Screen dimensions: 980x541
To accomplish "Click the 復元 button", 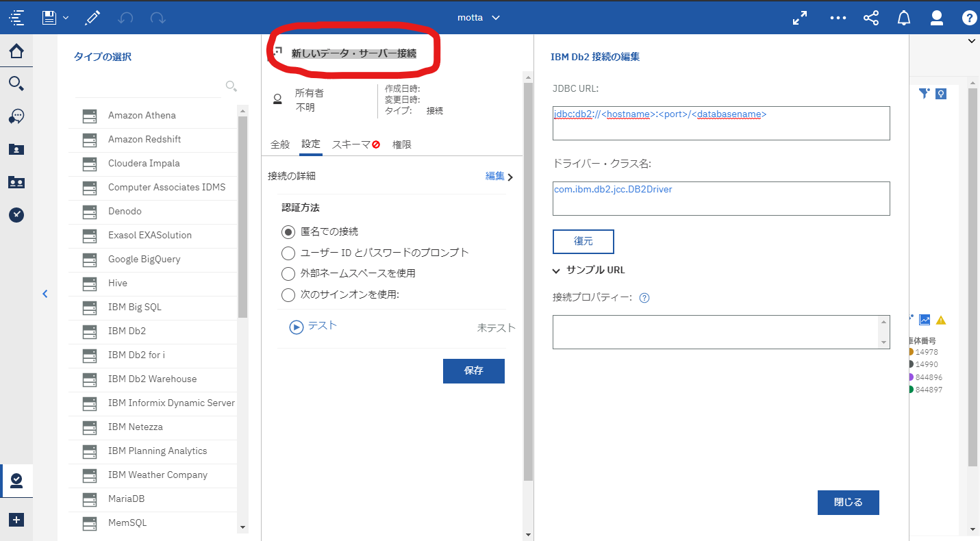I will (583, 241).
